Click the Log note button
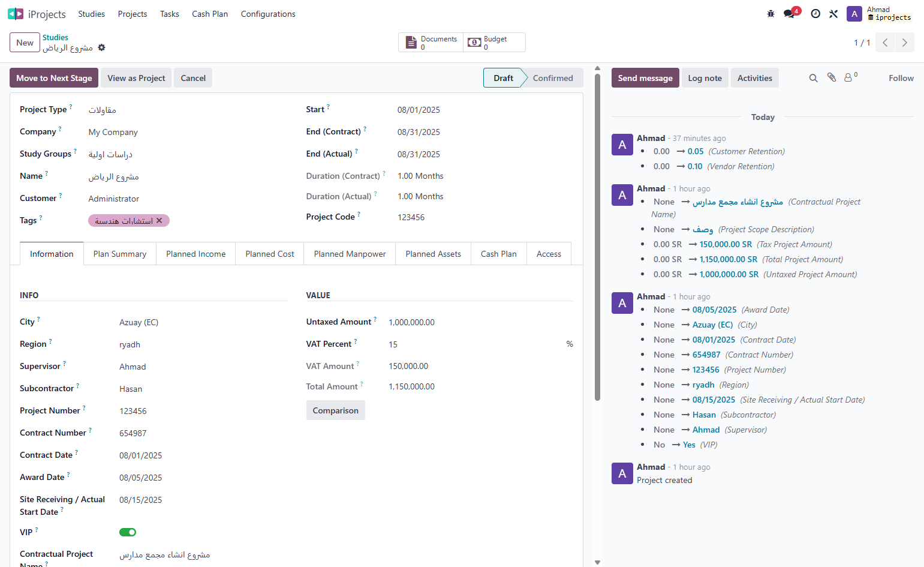The image size is (924, 567). point(705,78)
